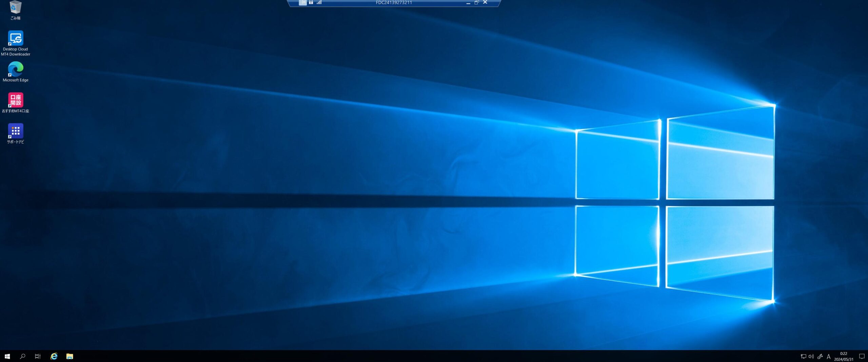The height and width of the screenshot is (362, 868).
Task: Open the volume speaker tray icon
Action: [811, 356]
